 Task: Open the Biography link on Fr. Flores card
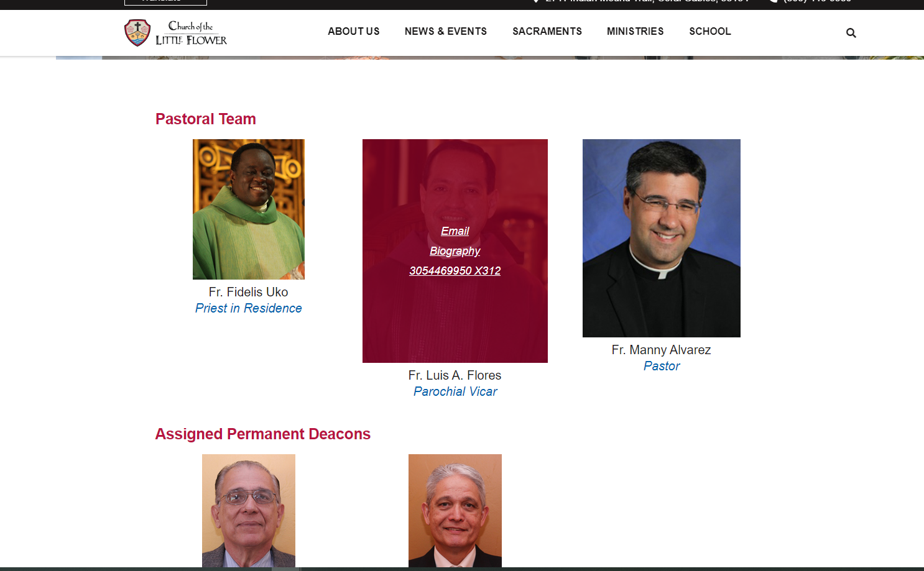455,251
